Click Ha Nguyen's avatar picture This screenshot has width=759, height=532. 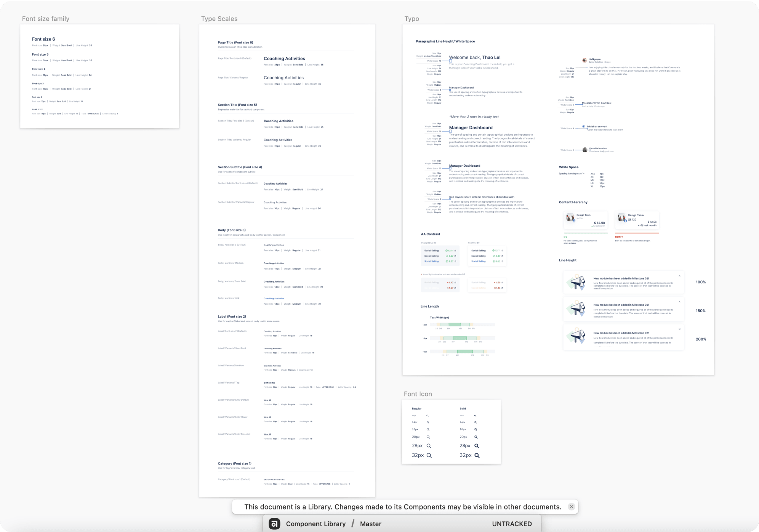[x=584, y=60]
